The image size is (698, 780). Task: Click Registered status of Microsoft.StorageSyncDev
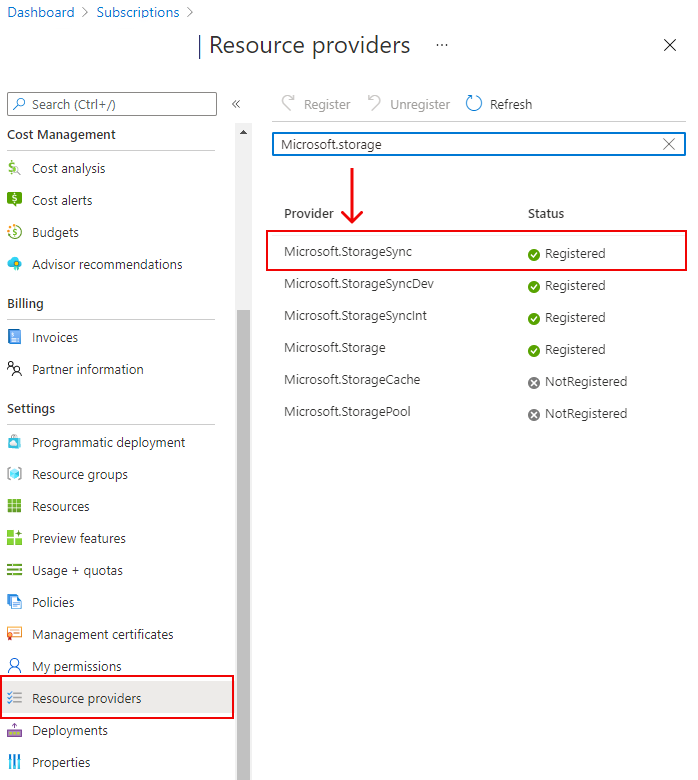[x=575, y=286]
